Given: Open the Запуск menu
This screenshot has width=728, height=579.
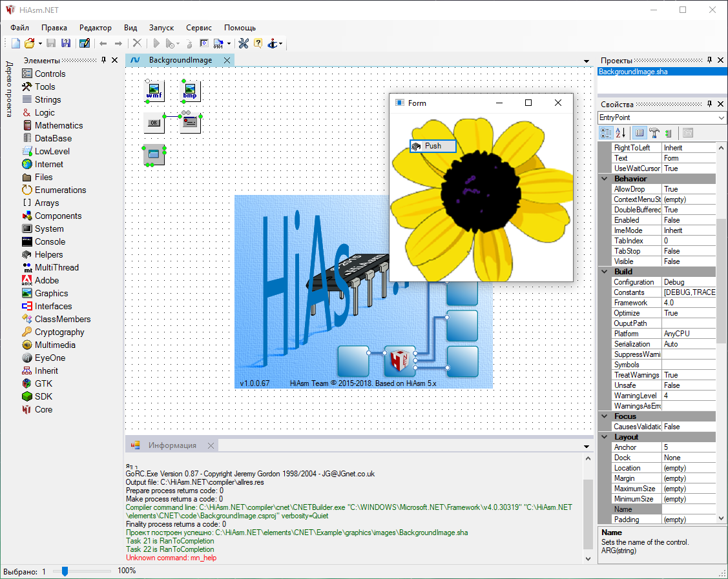Looking at the screenshot, I should [x=161, y=28].
